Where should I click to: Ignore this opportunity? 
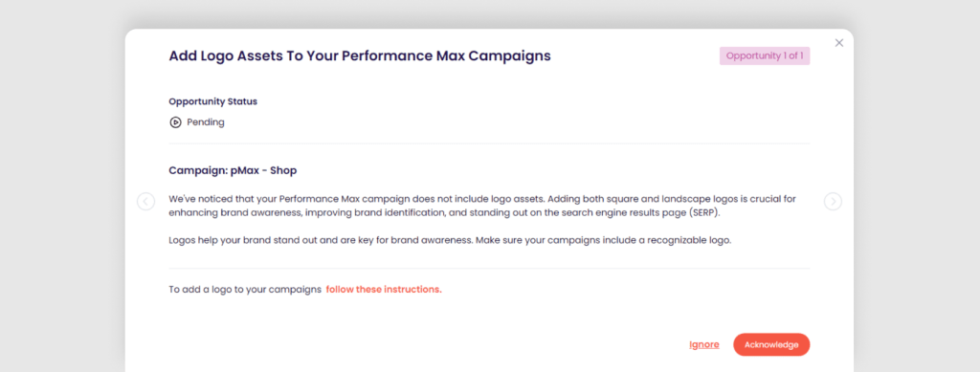pyautogui.click(x=703, y=344)
